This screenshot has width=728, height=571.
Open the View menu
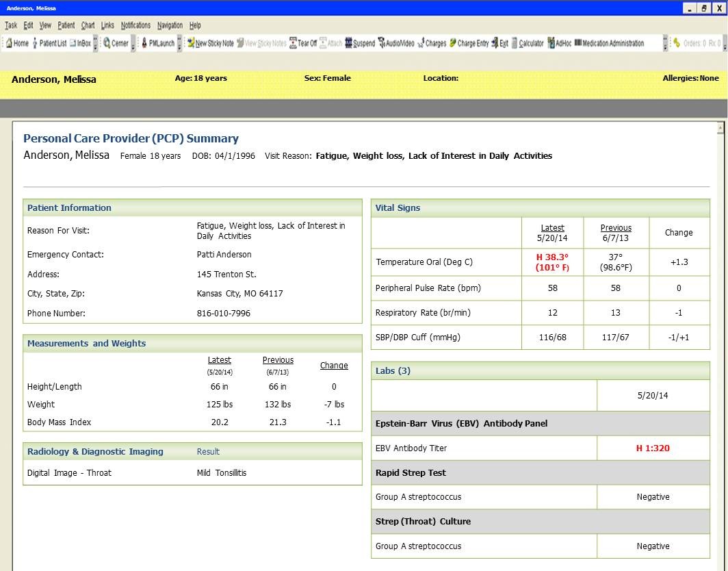[x=45, y=25]
